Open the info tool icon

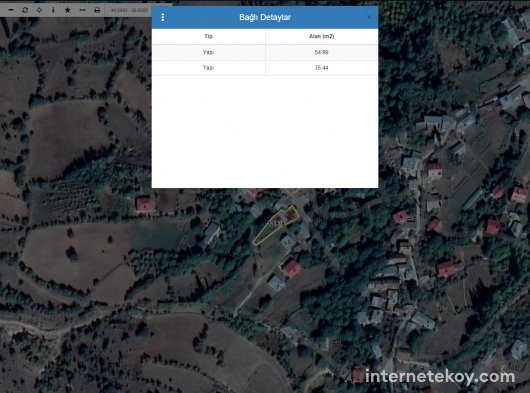pyautogui.click(x=53, y=10)
